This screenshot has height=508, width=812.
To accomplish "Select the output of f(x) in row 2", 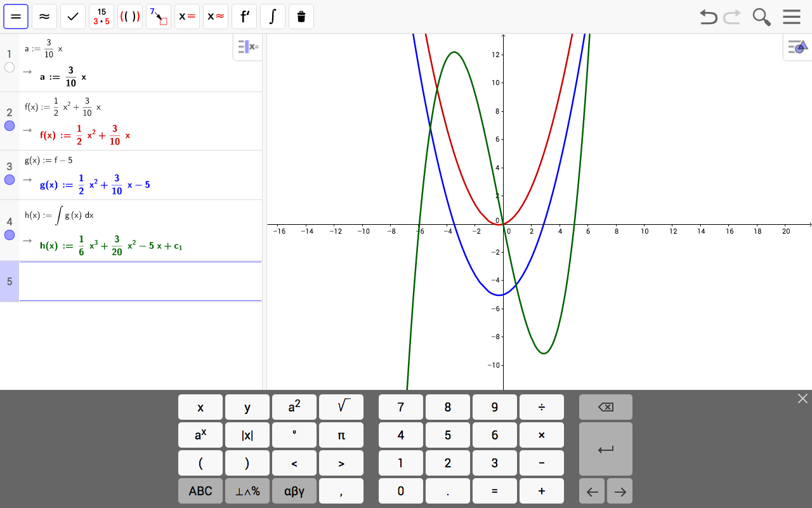I will 85,135.
